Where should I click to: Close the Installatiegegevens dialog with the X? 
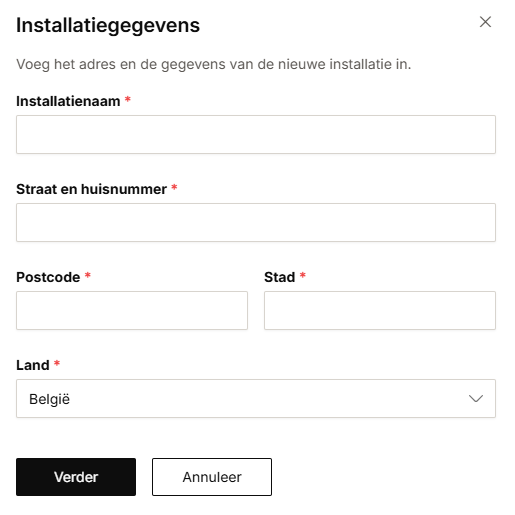tap(485, 22)
